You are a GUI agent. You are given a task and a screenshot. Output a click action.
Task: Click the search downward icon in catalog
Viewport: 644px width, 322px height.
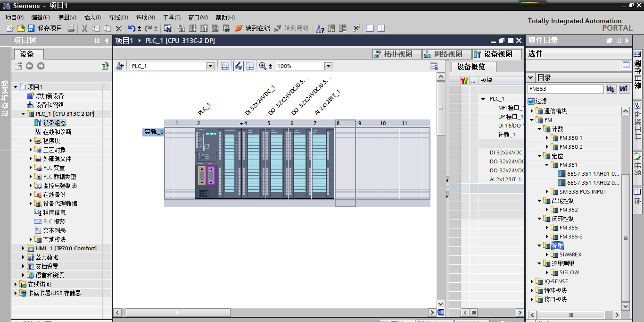(x=611, y=89)
